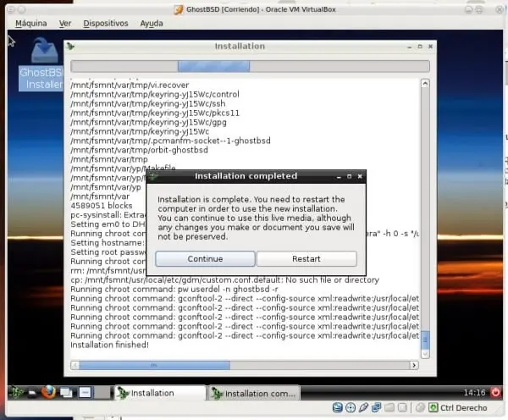Open the Ver menu

[65, 24]
